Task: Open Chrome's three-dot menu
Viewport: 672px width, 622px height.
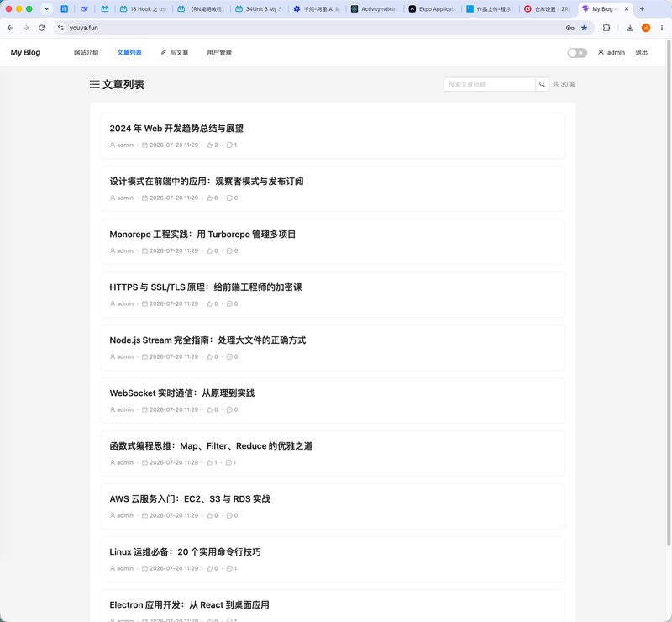Action: click(662, 28)
